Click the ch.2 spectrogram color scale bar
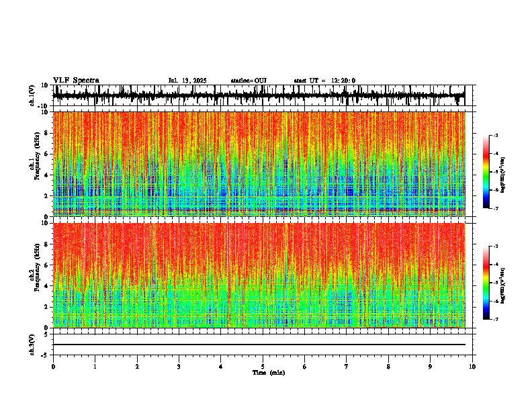The width and height of the screenshot is (532, 411). tap(486, 283)
